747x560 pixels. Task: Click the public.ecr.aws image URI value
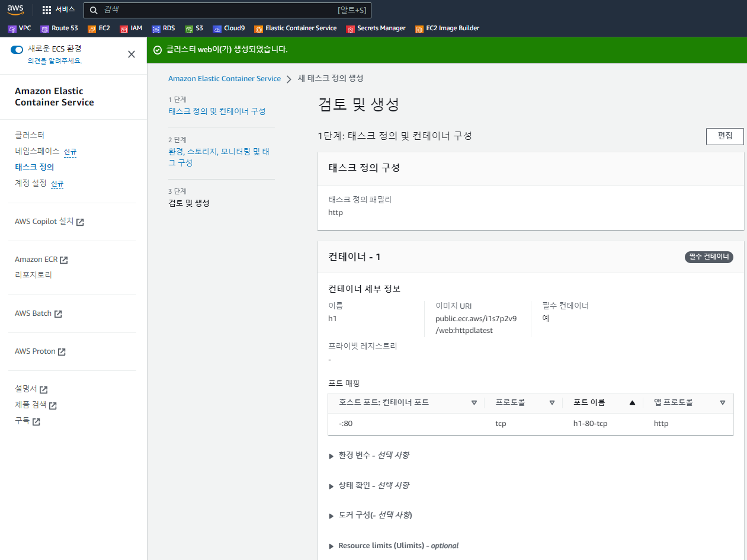pos(476,324)
